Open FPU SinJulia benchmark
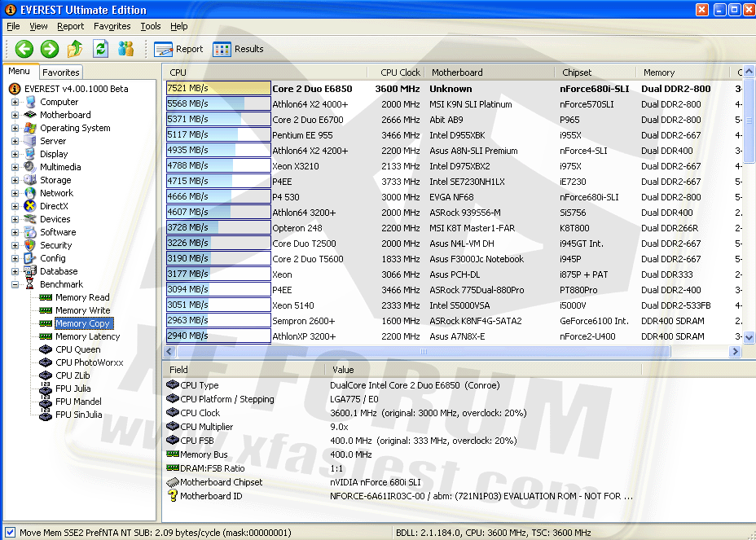This screenshot has height=540, width=756. [78, 415]
